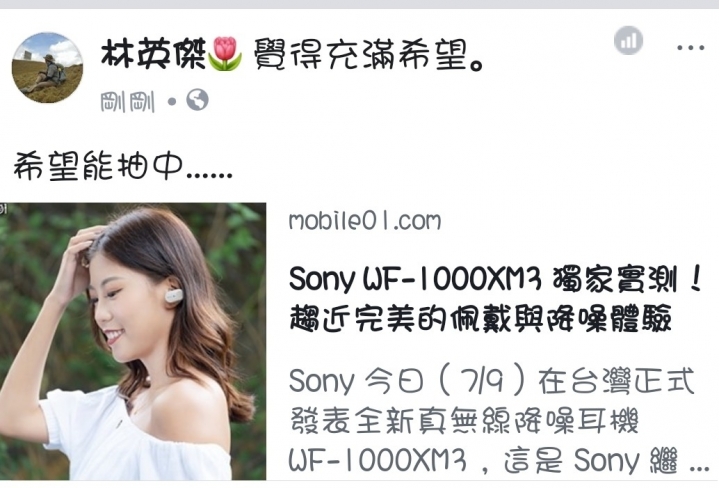The image size is (720, 488).
Task: Open the Sony WF-1000XM3 獨家實測 headline
Action: click(x=495, y=279)
